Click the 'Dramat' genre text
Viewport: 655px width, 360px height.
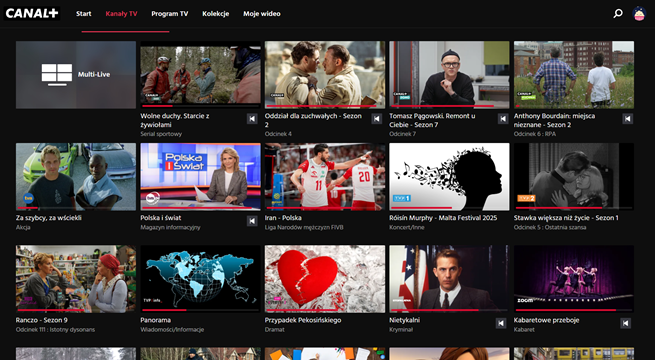(274, 330)
